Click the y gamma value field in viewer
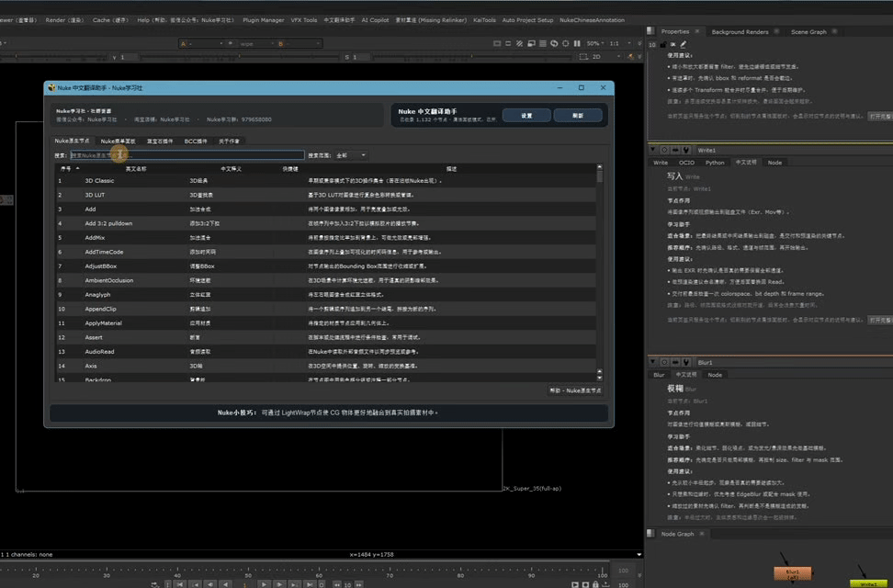893x588 pixels. [128, 57]
